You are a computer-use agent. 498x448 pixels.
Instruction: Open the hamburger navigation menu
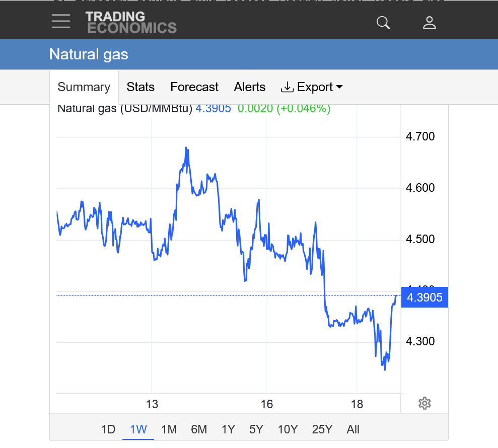click(x=61, y=22)
